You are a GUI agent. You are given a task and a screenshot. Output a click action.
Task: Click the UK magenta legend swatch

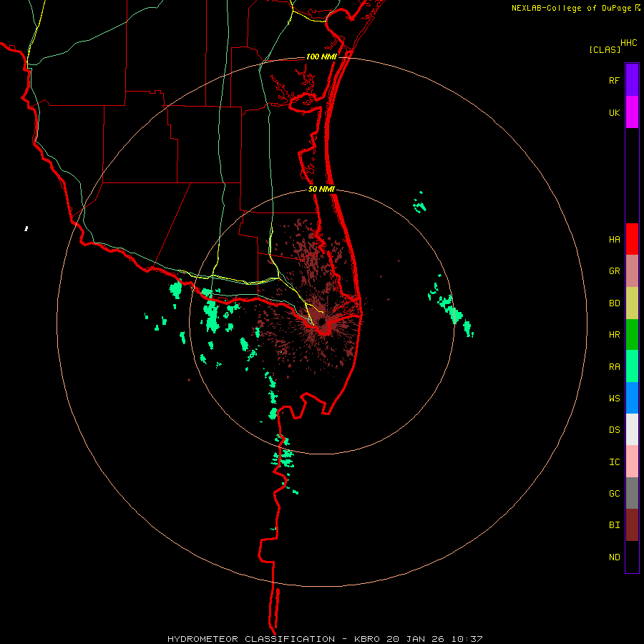[632, 112]
